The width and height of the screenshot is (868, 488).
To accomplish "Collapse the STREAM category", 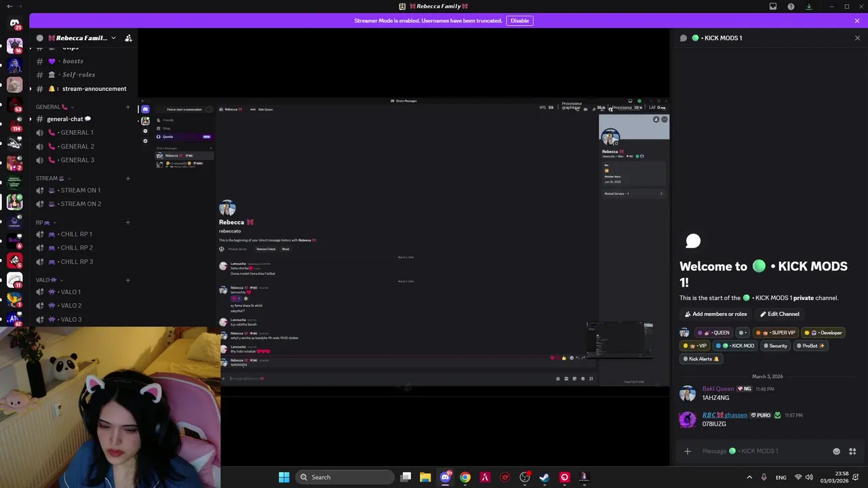I will coord(52,178).
